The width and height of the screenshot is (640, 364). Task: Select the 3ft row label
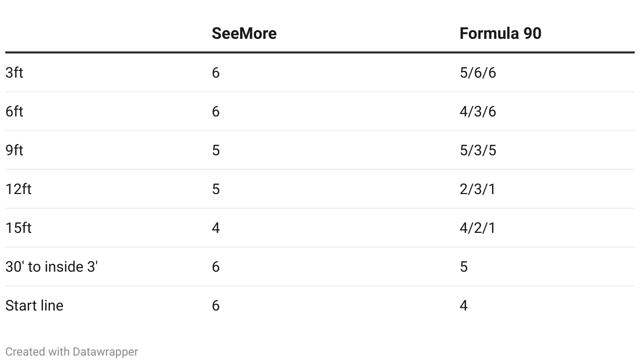point(14,72)
